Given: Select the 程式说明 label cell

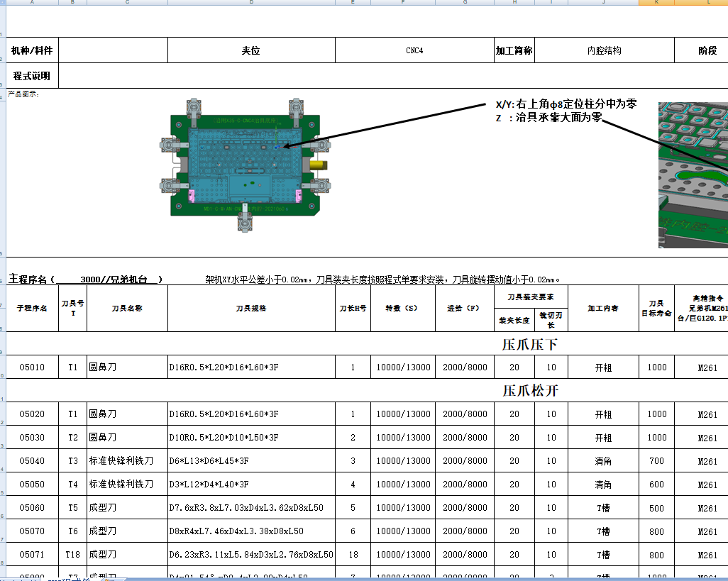Looking at the screenshot, I should coord(31,74).
